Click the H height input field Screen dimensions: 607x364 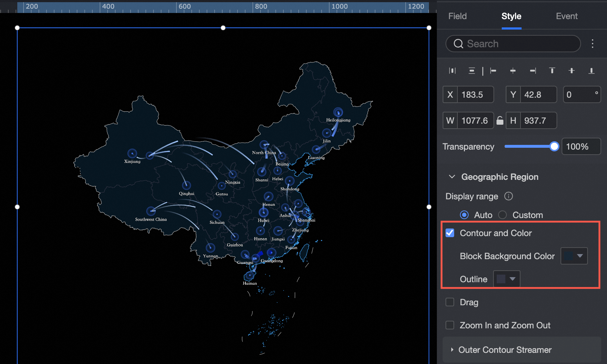point(539,120)
